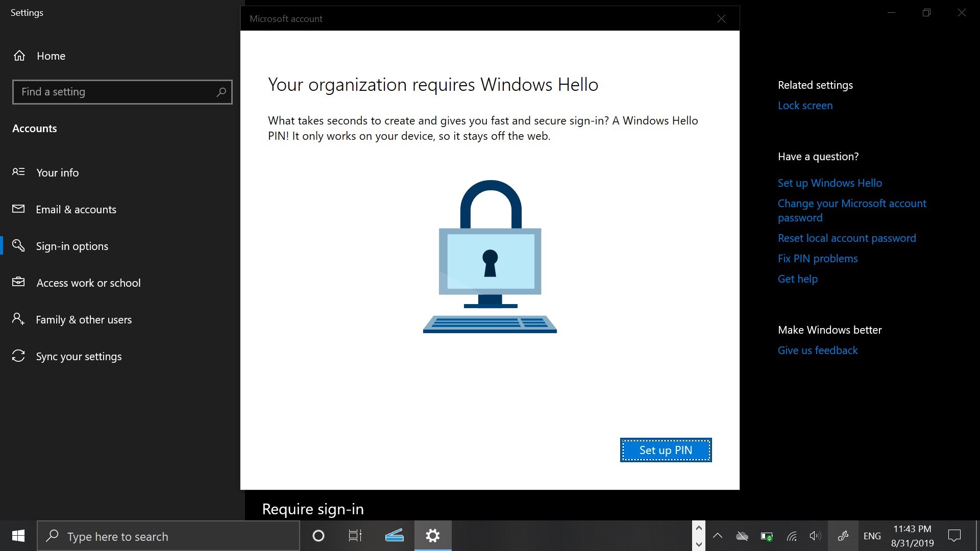Image resolution: width=980 pixels, height=551 pixels.
Task: Click the Home house icon
Action: coord(19,56)
